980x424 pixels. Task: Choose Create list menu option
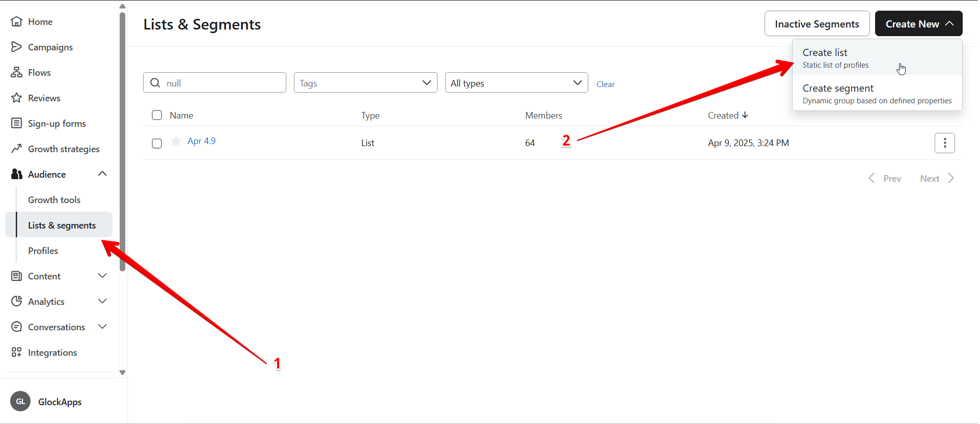[877, 58]
